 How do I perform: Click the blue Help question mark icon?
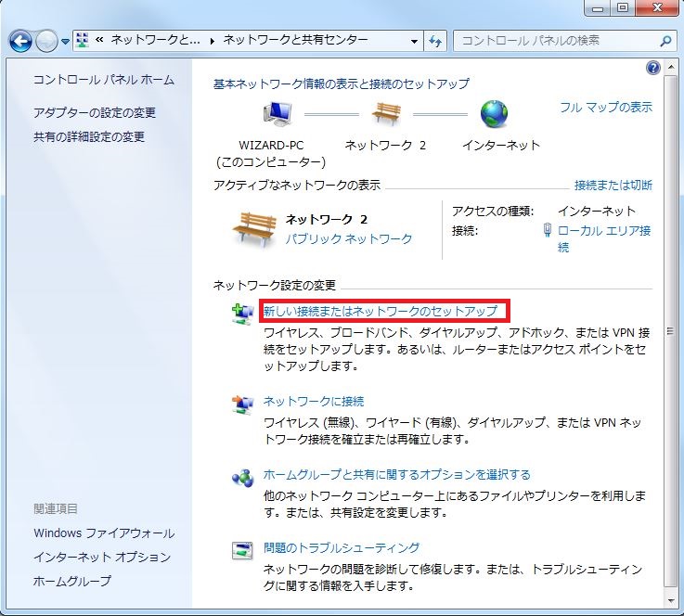pos(652,69)
